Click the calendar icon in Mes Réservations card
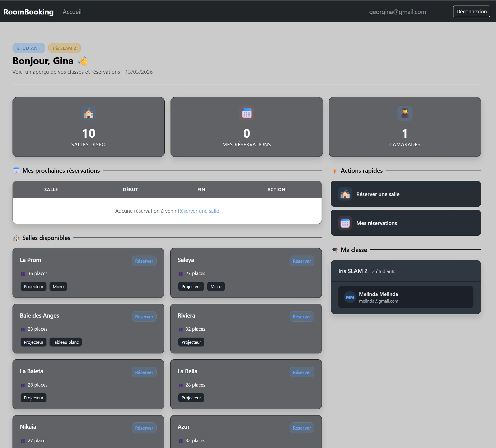This screenshot has width=496, height=448. (x=246, y=113)
